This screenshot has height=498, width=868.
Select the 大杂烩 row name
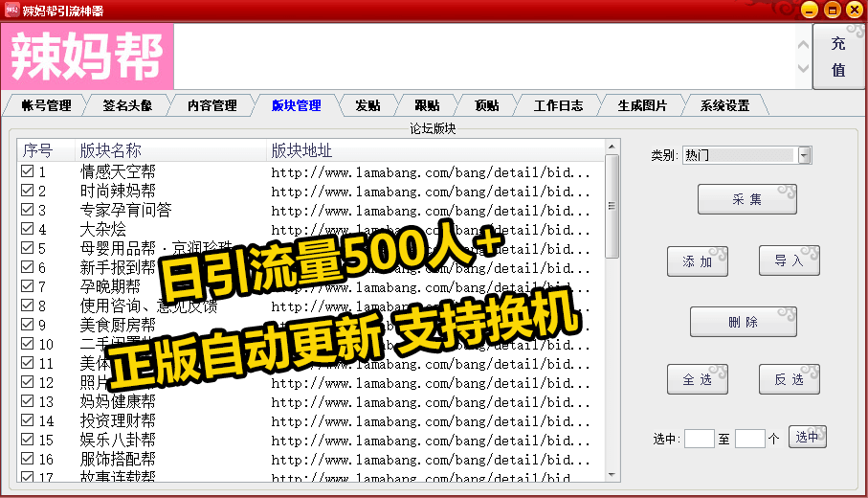(x=103, y=229)
